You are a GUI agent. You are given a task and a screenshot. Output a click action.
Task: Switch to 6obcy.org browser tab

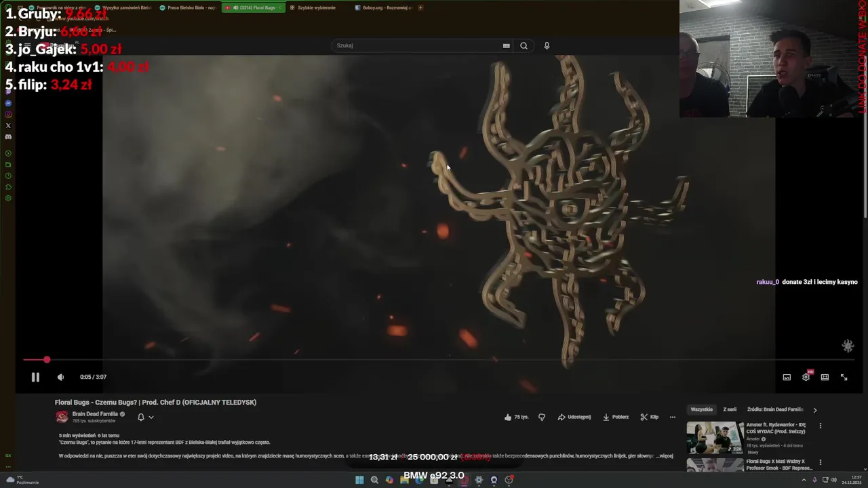382,7
